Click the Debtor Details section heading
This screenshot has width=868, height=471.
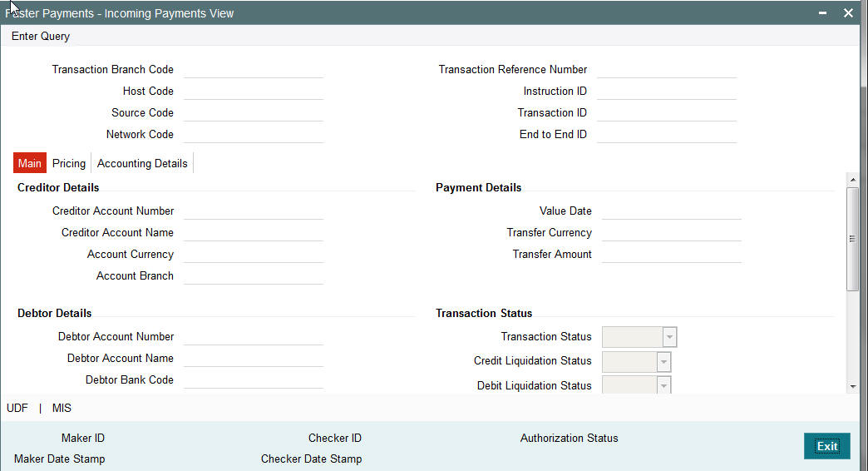(54, 314)
